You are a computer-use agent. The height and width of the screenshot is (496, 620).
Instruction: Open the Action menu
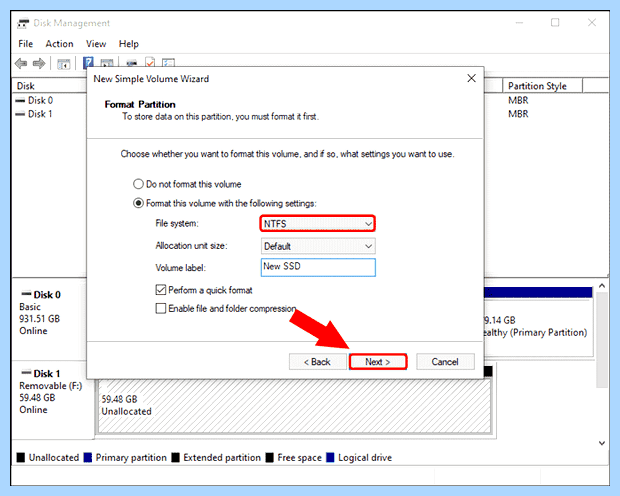pos(59,44)
